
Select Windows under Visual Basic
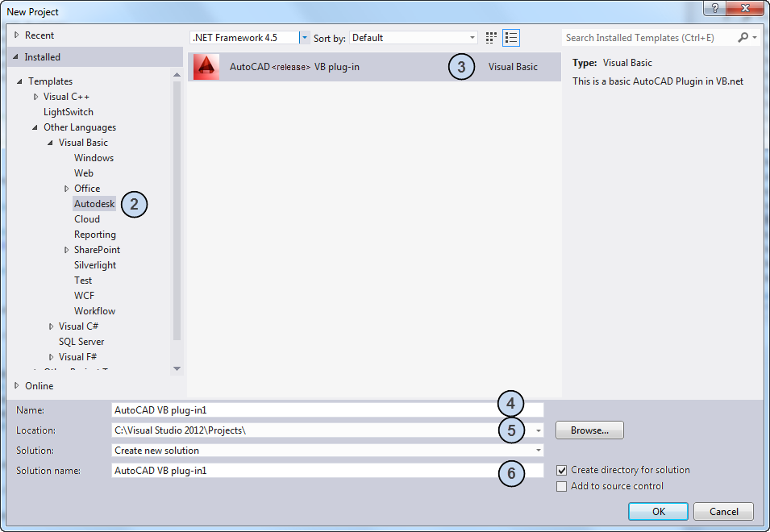(x=94, y=158)
